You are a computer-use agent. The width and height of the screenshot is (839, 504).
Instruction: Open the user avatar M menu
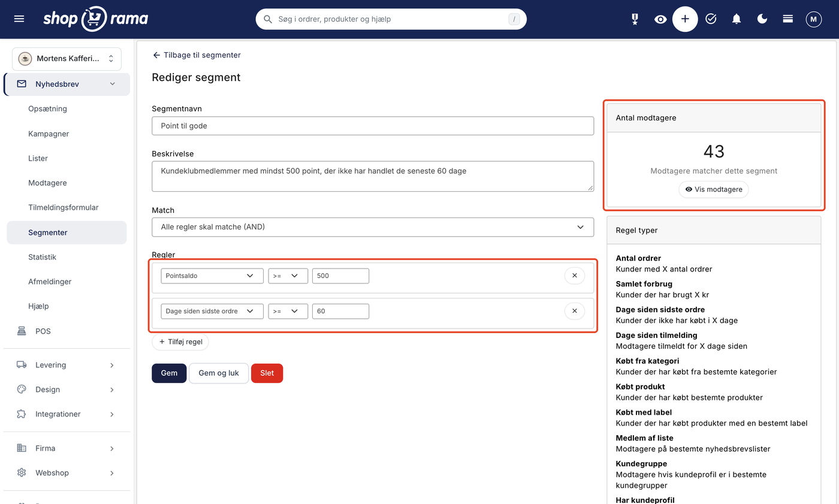click(813, 19)
